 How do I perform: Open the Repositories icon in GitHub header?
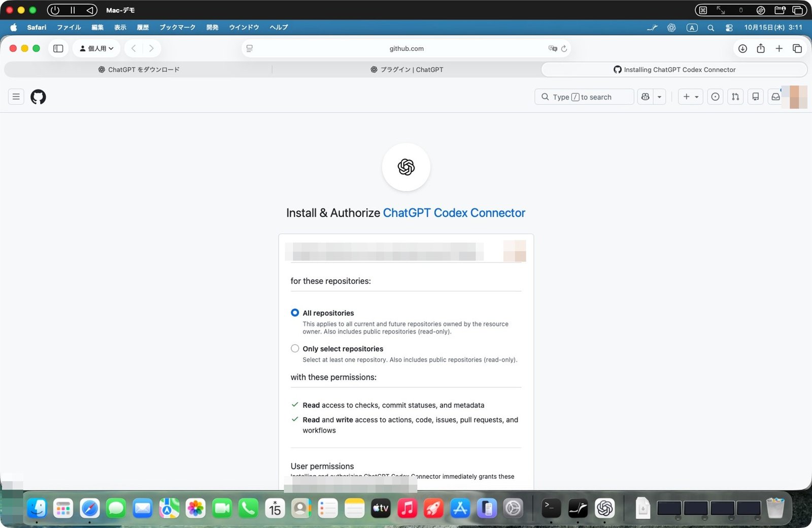(x=756, y=96)
